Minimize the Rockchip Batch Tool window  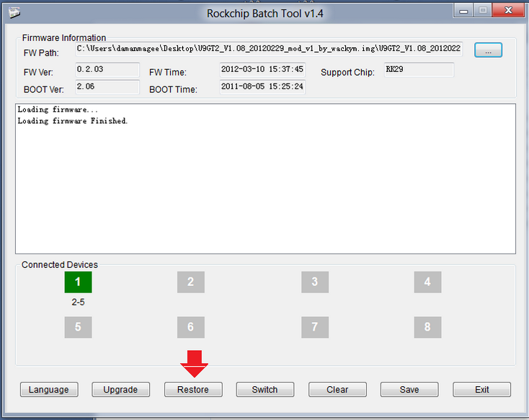[x=463, y=11]
